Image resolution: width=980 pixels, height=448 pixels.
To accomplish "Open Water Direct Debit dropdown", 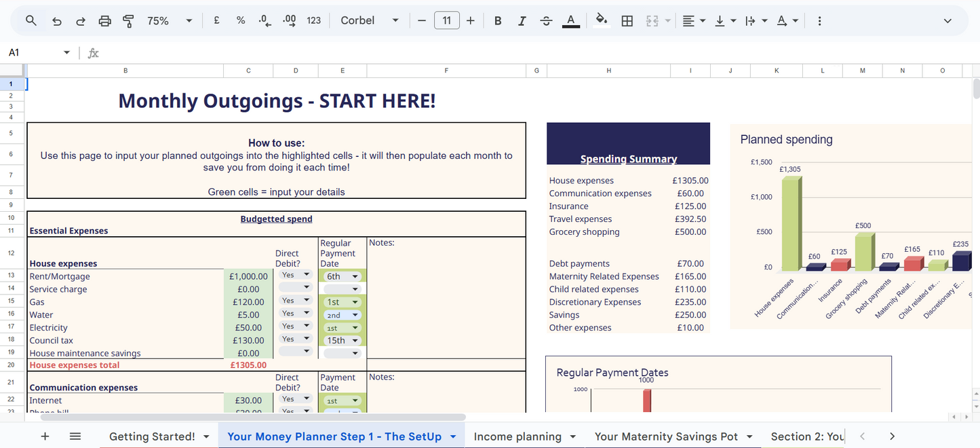I will pos(295,314).
